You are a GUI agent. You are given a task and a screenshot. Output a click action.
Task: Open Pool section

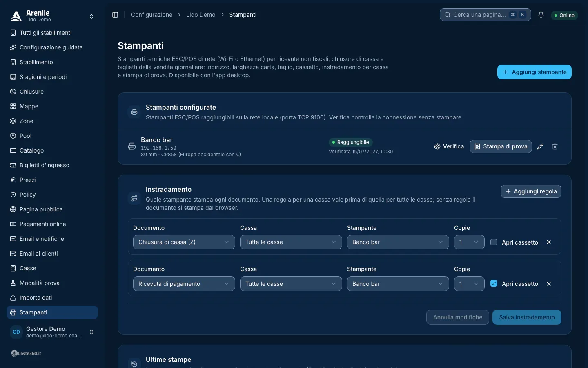click(52, 136)
